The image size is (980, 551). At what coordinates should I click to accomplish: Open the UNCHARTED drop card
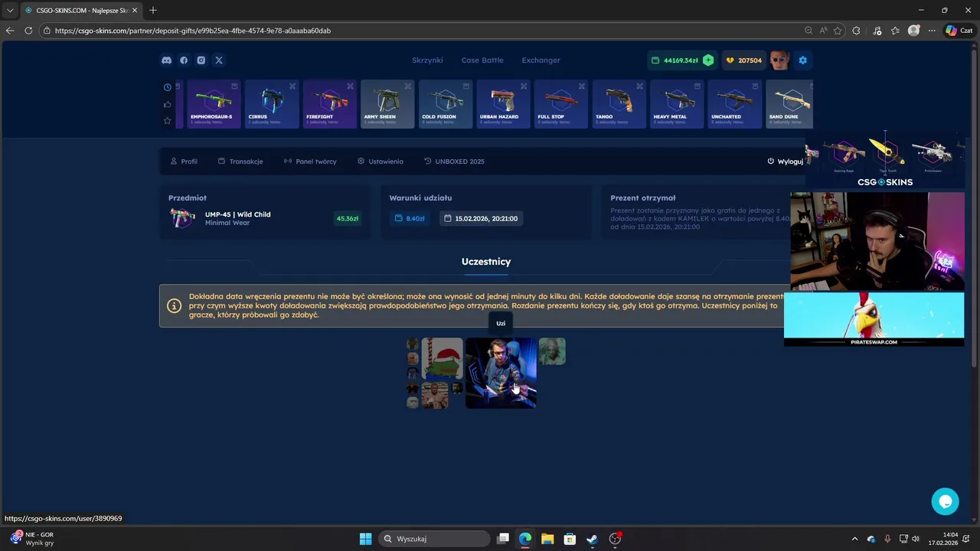click(734, 104)
